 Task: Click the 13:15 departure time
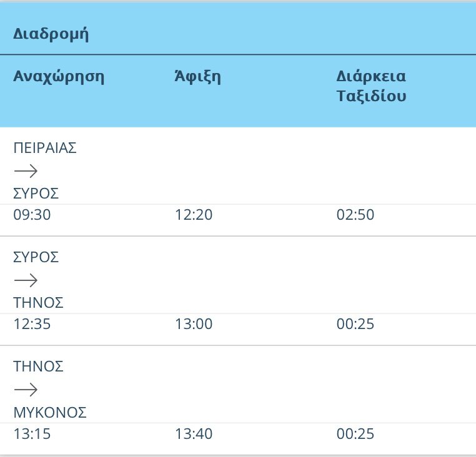coord(32,434)
